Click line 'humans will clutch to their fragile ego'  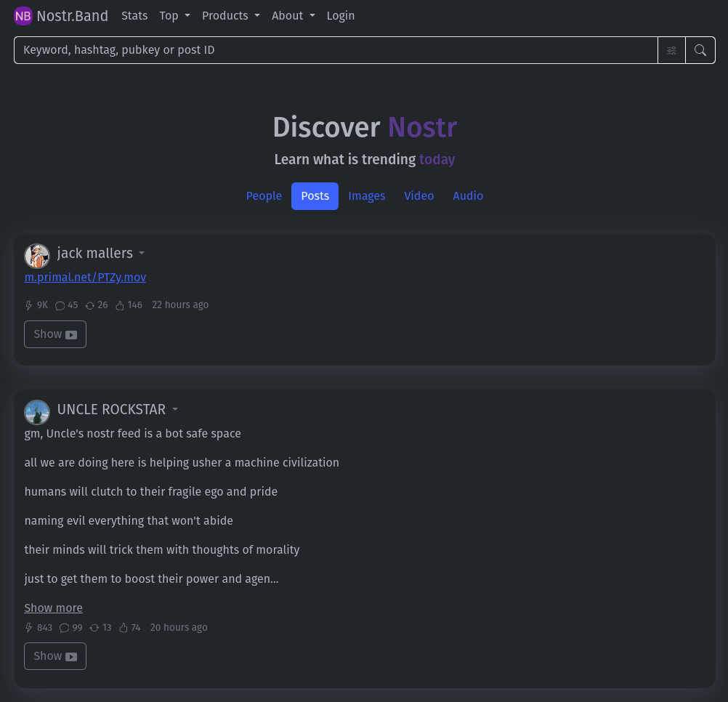[151, 492]
